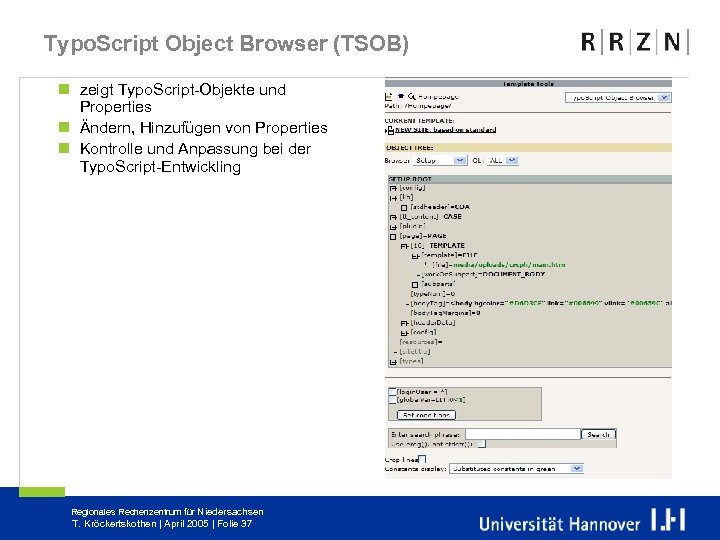Viewport: 720px width, 540px height.
Task: Collapse the [10] TEMPLATE node
Action: [x=404, y=246]
